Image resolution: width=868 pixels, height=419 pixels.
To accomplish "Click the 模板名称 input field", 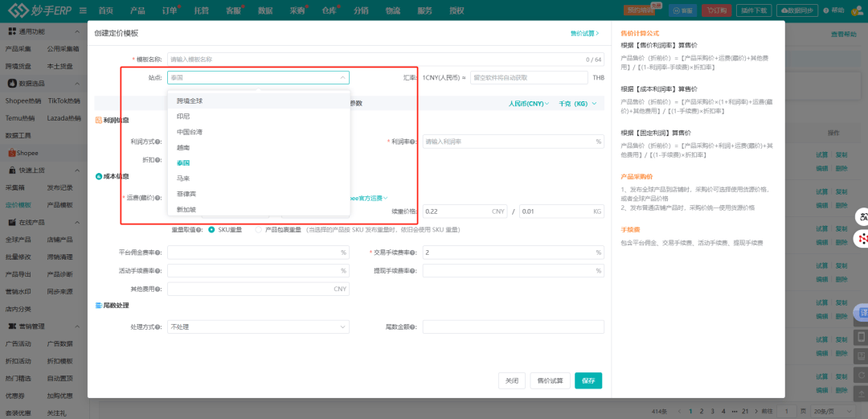I will pyautogui.click(x=374, y=60).
